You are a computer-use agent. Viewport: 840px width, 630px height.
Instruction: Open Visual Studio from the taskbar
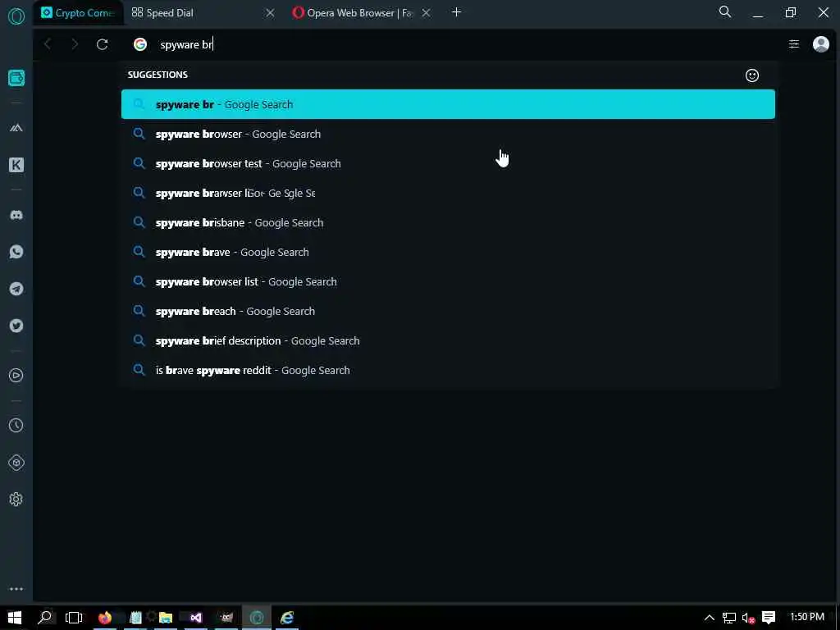coord(196,618)
